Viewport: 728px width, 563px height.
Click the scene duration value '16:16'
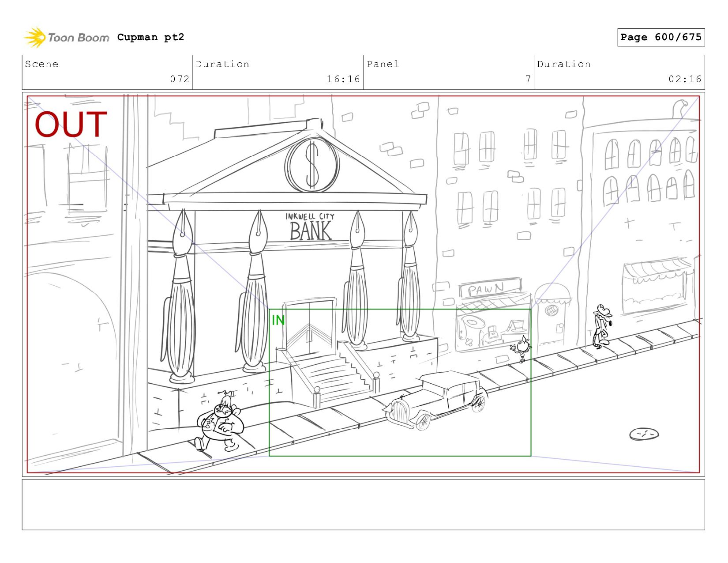pyautogui.click(x=343, y=79)
